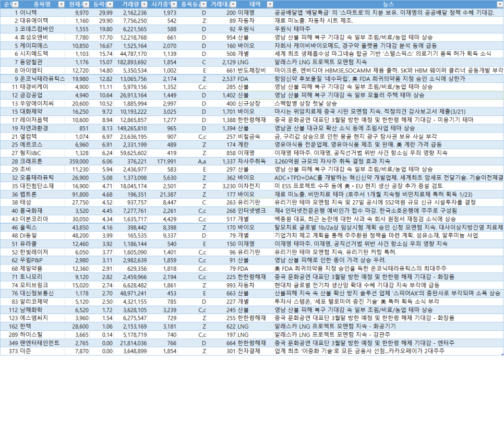
Task: Select the 신규상장 theme cell
Action: point(255,103)
